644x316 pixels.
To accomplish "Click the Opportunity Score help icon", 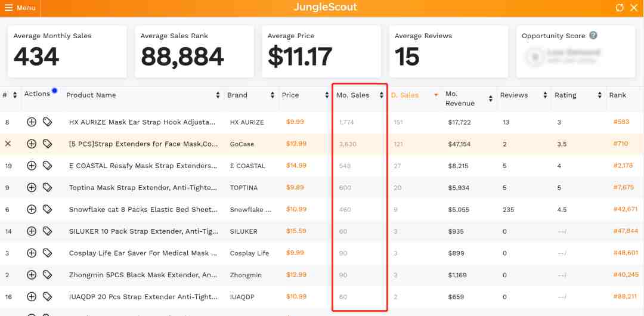I will click(593, 36).
